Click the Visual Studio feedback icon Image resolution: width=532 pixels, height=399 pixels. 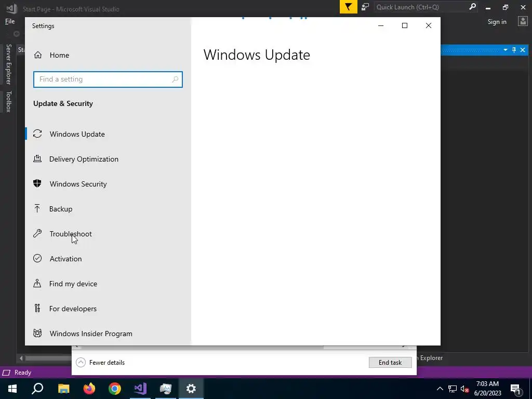[x=365, y=7]
